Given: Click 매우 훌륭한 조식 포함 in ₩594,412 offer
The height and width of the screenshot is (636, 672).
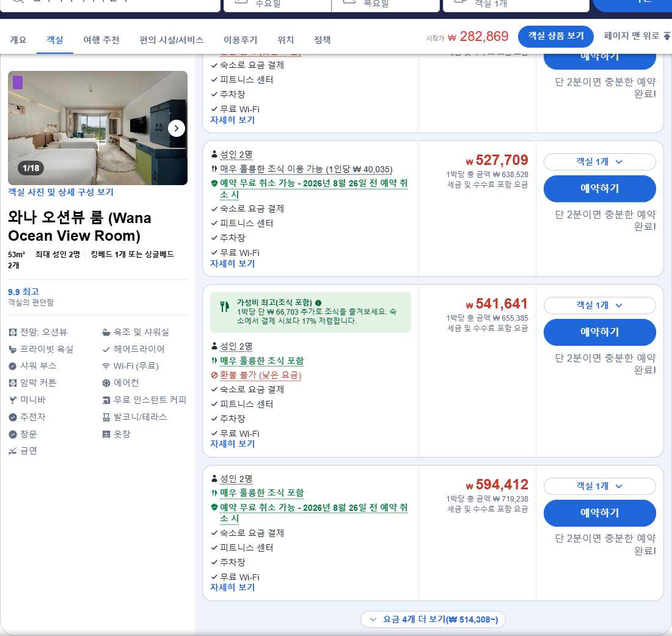Looking at the screenshot, I should pos(261,493).
